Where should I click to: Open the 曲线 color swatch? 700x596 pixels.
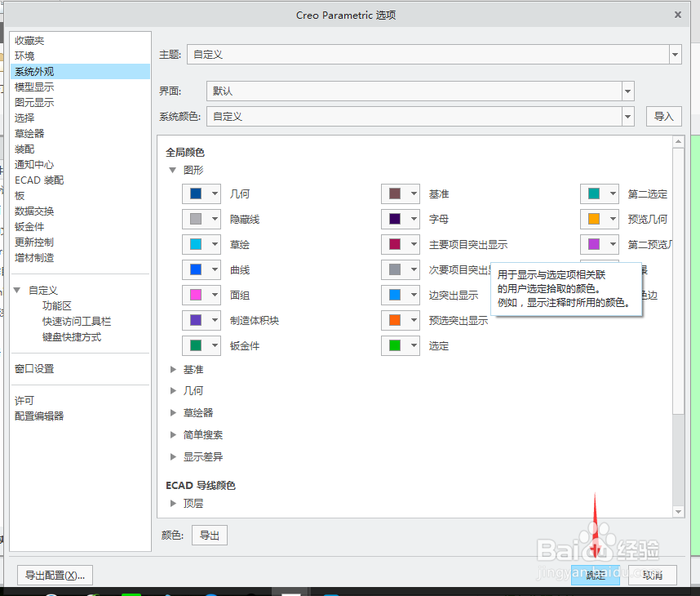point(202,270)
